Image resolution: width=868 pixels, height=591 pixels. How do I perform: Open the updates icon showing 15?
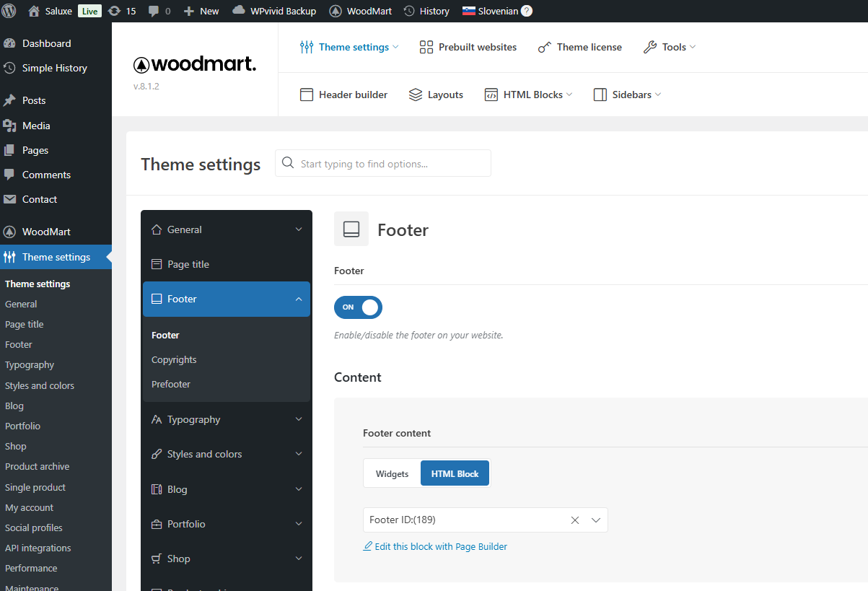[x=114, y=11]
